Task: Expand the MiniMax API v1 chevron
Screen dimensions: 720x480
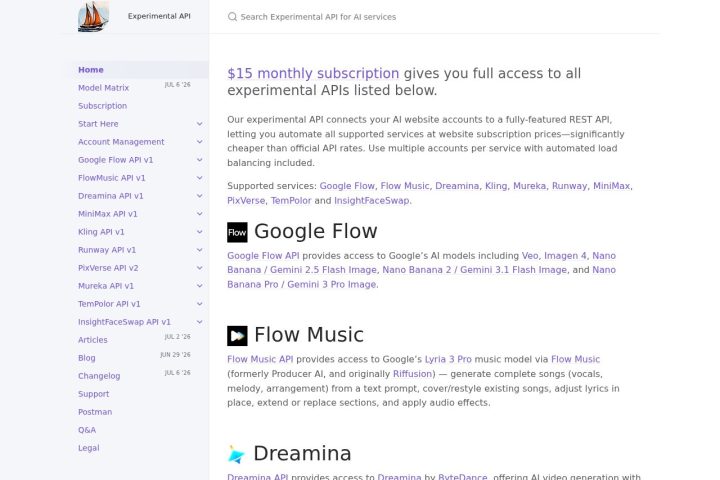Action: [199, 214]
